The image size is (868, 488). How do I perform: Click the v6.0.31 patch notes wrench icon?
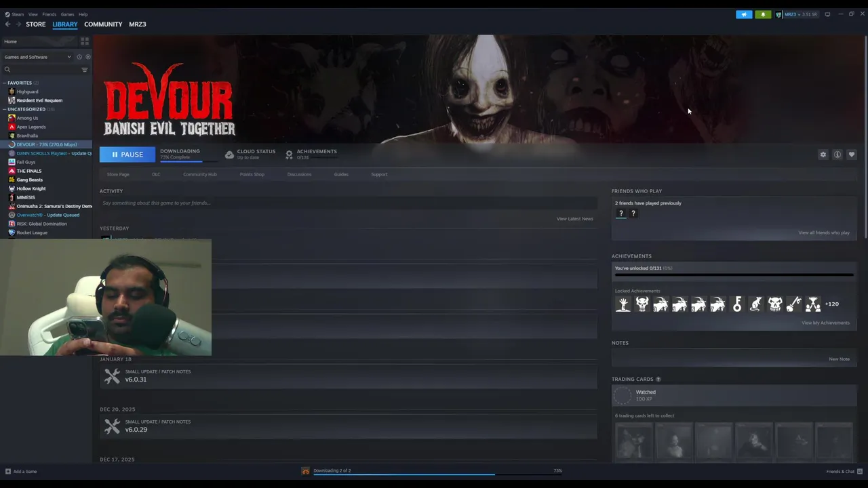click(112, 375)
